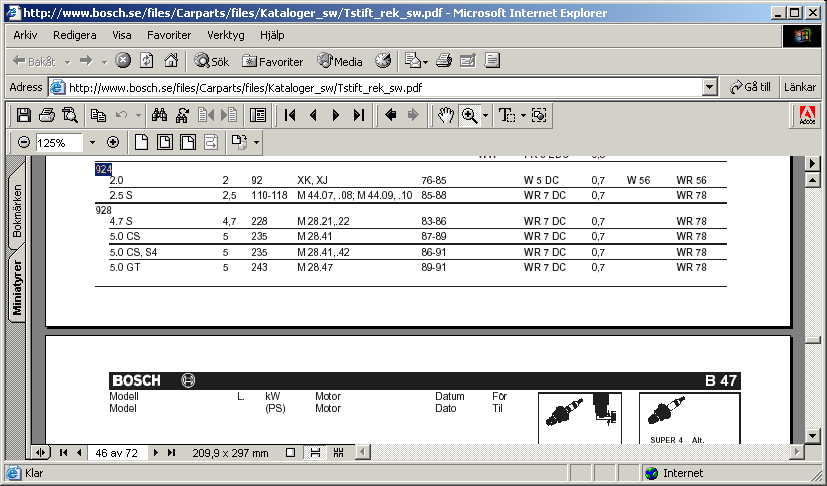The image size is (827, 486).
Task: Click the Sök search button
Action: (x=211, y=61)
